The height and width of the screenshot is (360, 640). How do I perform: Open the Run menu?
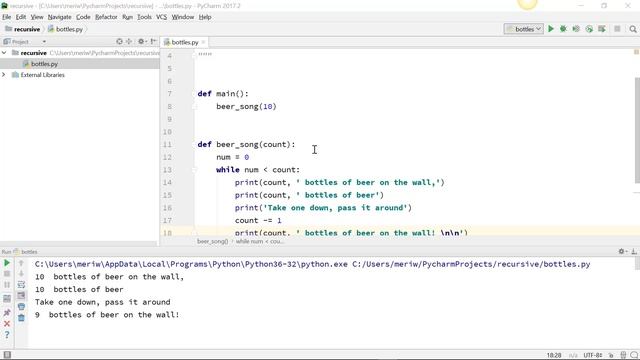pyautogui.click(x=127, y=17)
